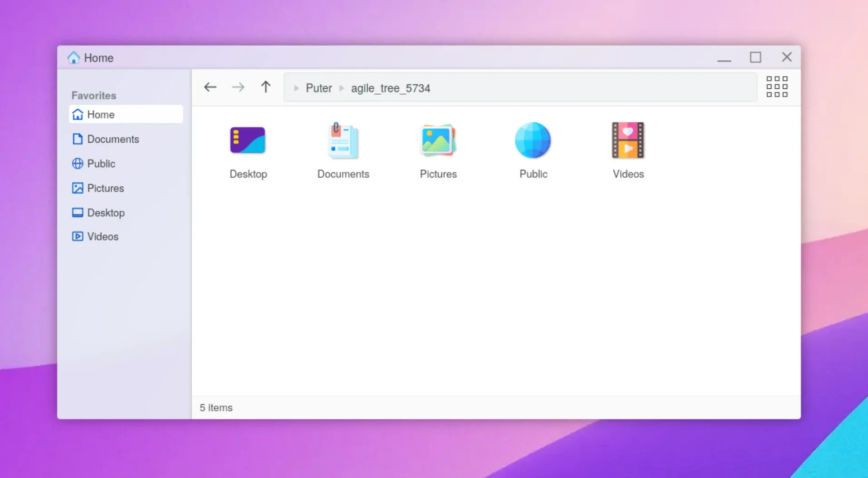Open the Desktop folder icon

(x=248, y=140)
